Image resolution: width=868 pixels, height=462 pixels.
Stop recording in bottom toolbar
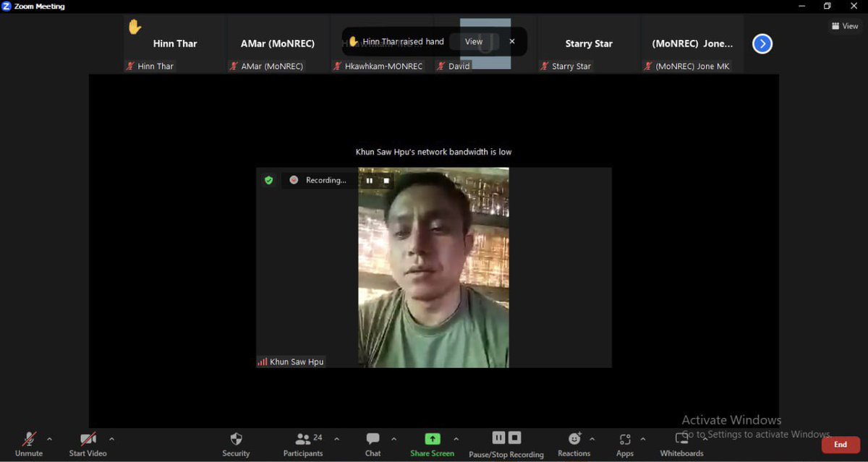[x=514, y=437]
